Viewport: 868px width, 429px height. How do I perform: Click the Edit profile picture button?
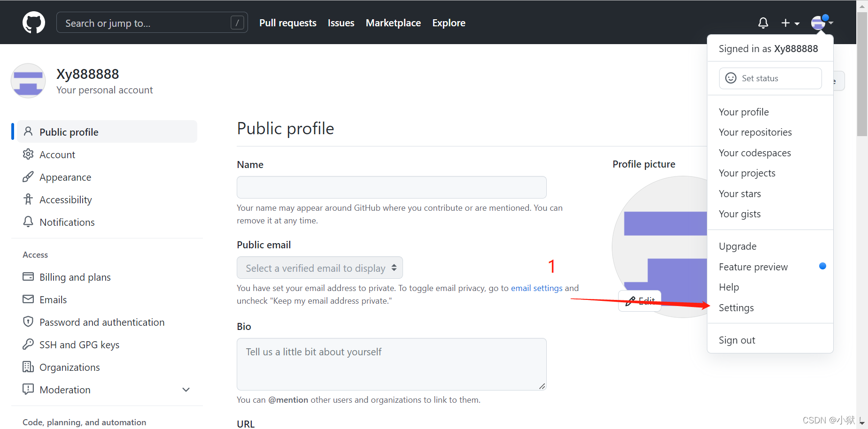(x=640, y=301)
